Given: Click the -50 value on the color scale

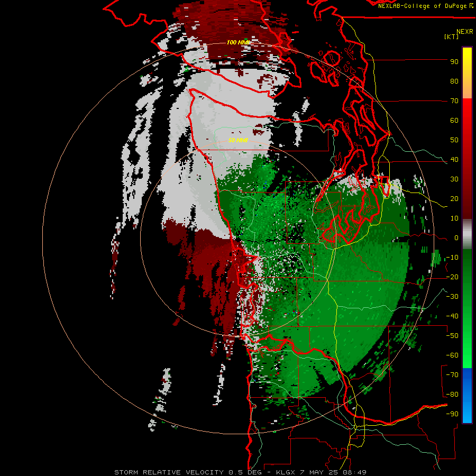Looking at the screenshot, I should [452, 336].
